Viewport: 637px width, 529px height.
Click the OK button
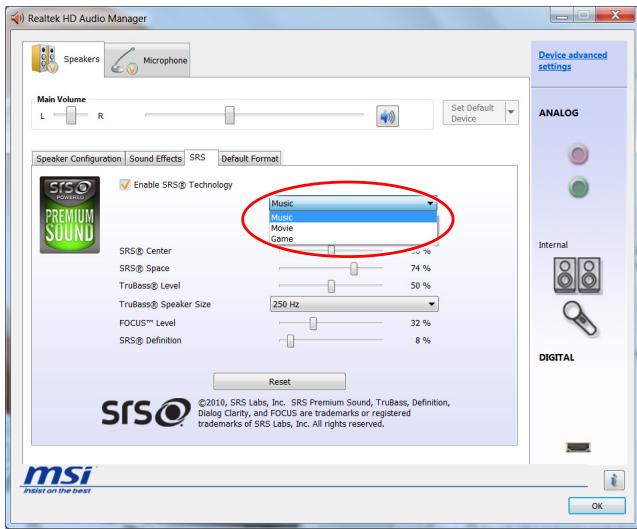[597, 506]
